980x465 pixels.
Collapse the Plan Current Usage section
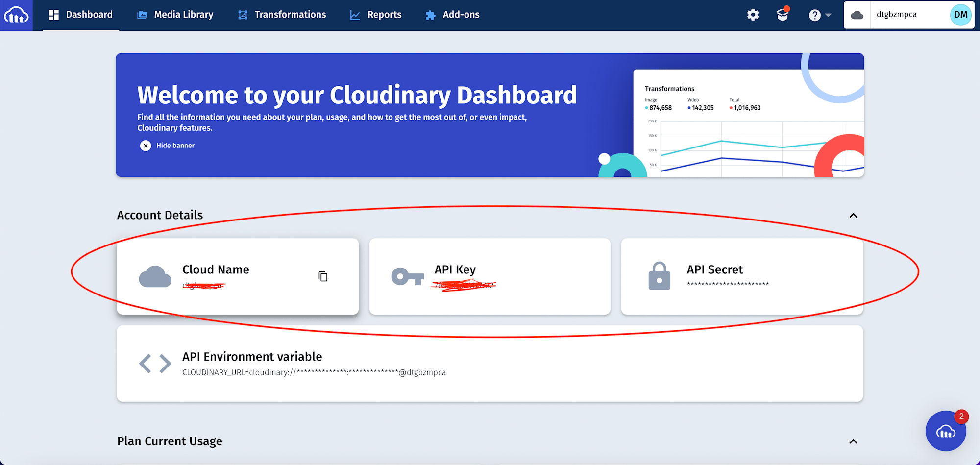853,441
